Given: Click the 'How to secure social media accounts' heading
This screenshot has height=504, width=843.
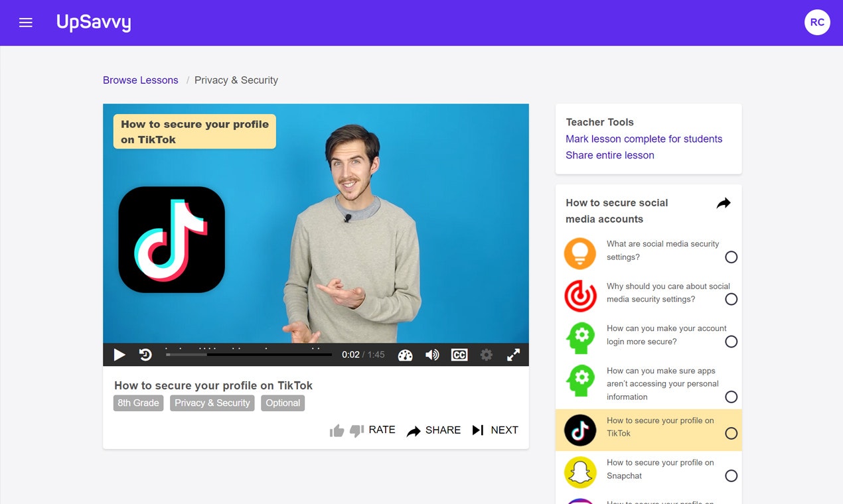Looking at the screenshot, I should [x=617, y=211].
